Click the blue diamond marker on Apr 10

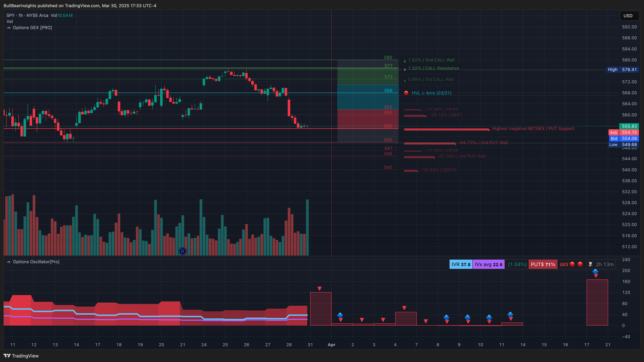pos(489,317)
